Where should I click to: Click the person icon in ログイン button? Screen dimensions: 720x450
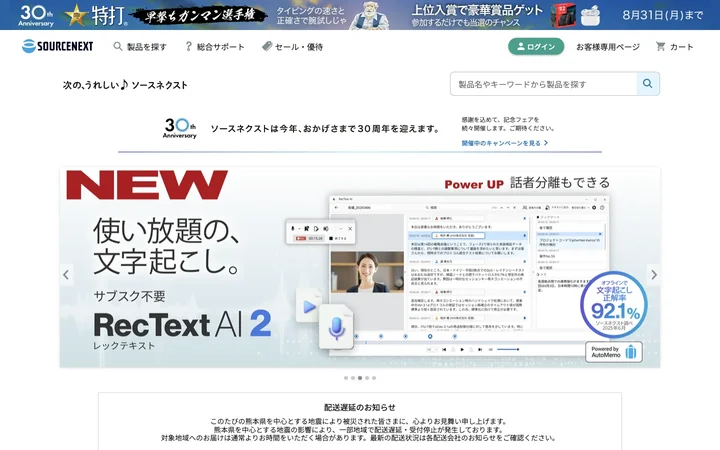point(521,46)
